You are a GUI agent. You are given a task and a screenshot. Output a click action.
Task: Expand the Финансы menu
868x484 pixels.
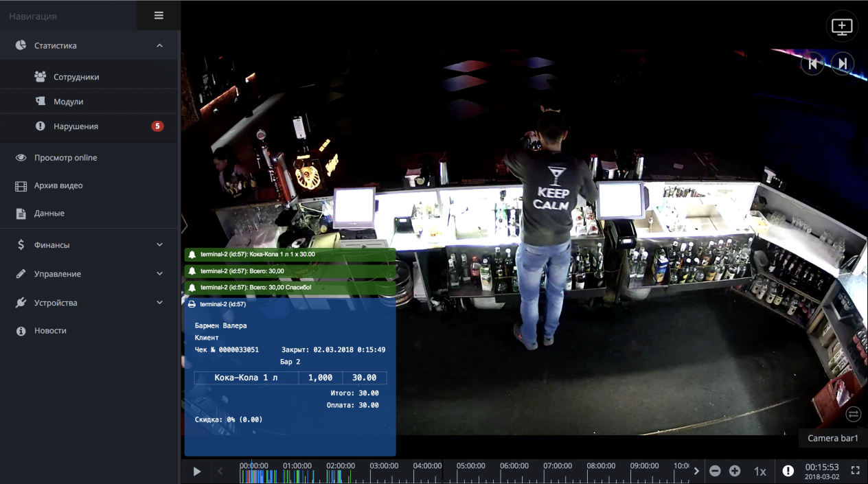tap(159, 245)
